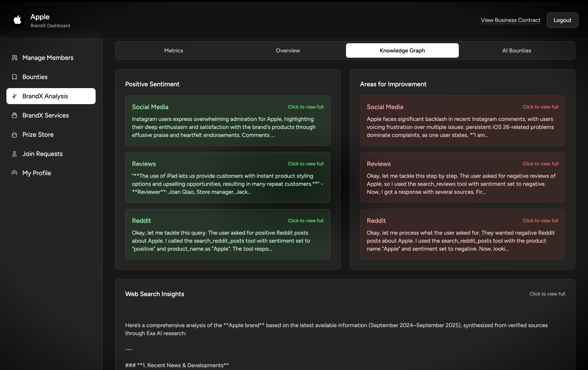588x370 pixels.
Task: Expand positive Reviews card to full view
Action: pyautogui.click(x=305, y=164)
